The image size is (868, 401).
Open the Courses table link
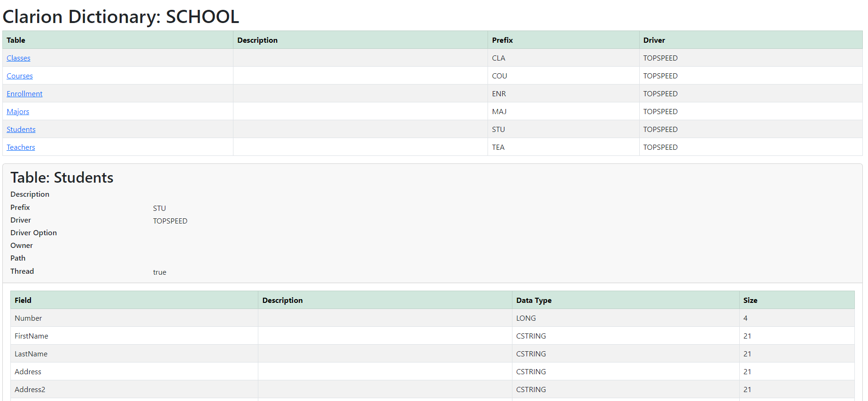point(20,76)
